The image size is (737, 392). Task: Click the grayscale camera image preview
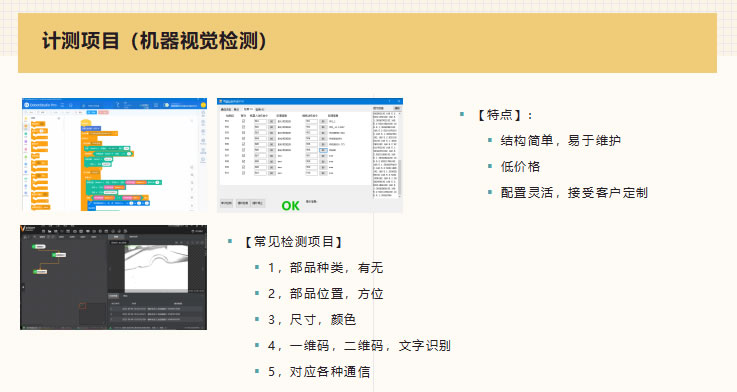coord(156,268)
